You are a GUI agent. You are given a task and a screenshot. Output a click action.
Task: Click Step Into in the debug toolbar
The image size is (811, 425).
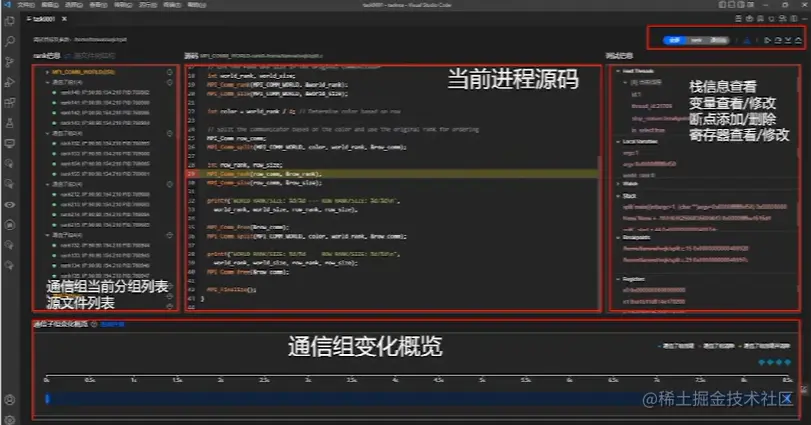point(788,40)
